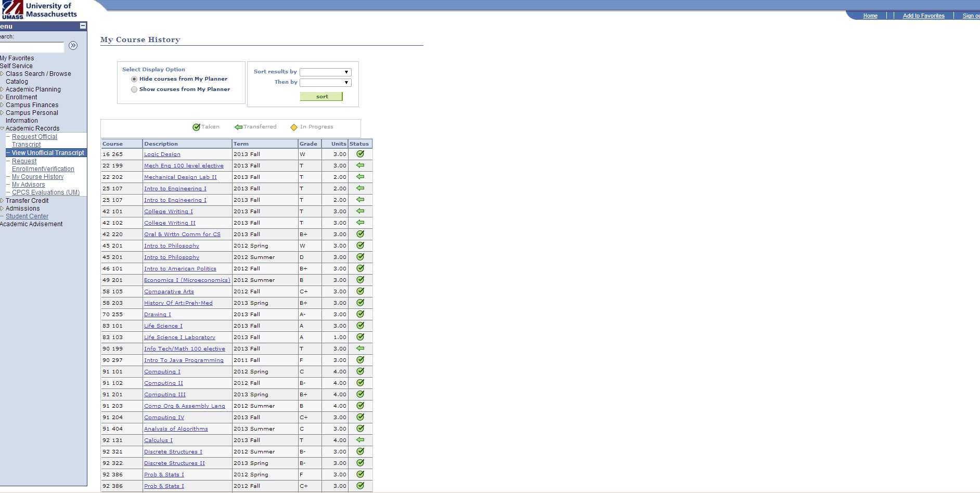Click taken icon for Comp Org & Assembly Lang

360,406
